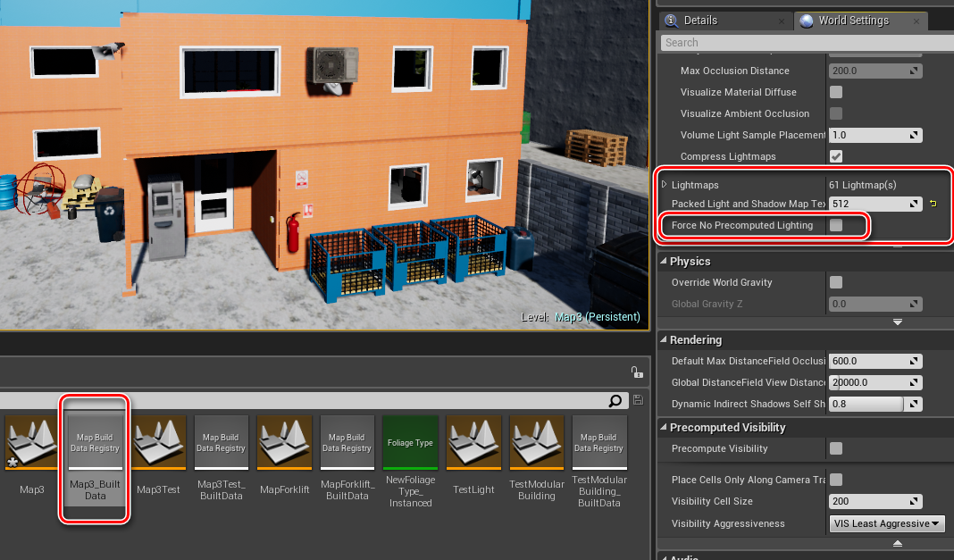Check Force No Precomputed Lighting
Viewport: 954px width, 560px height.
tap(836, 225)
